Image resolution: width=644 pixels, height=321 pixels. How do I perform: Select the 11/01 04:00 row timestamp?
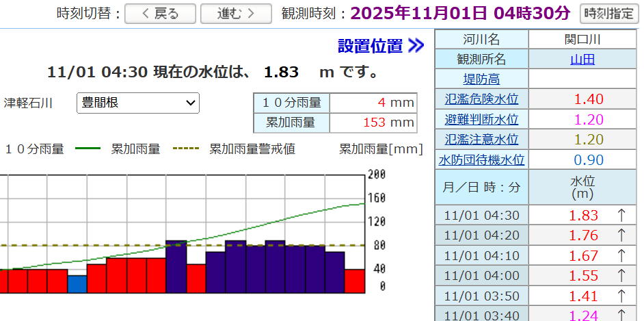[481, 276]
